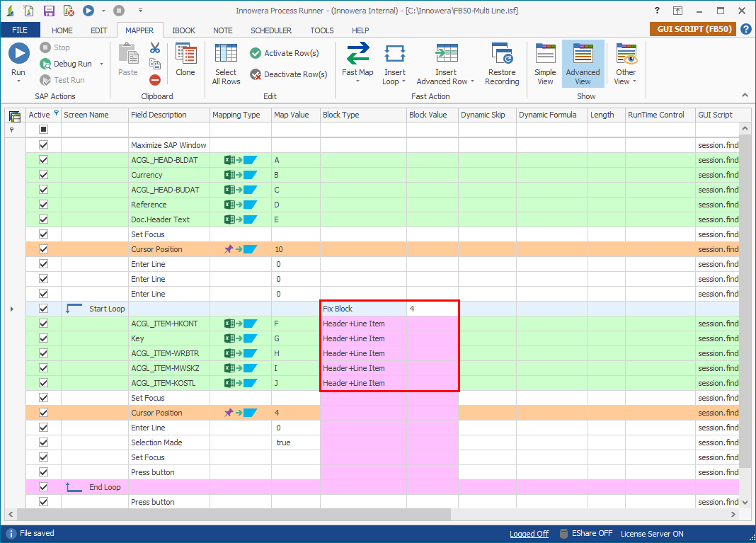Click the Cut scissors icon
The height and width of the screenshot is (543, 756).
tap(155, 48)
